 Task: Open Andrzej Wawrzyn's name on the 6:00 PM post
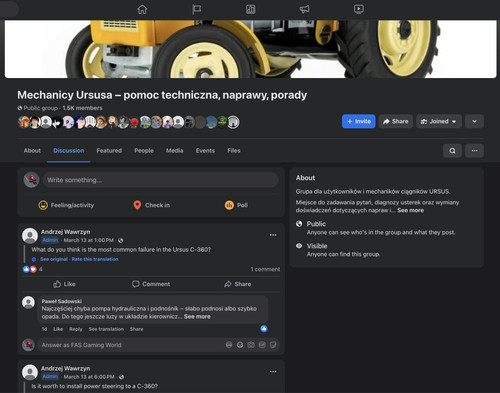tap(66, 368)
